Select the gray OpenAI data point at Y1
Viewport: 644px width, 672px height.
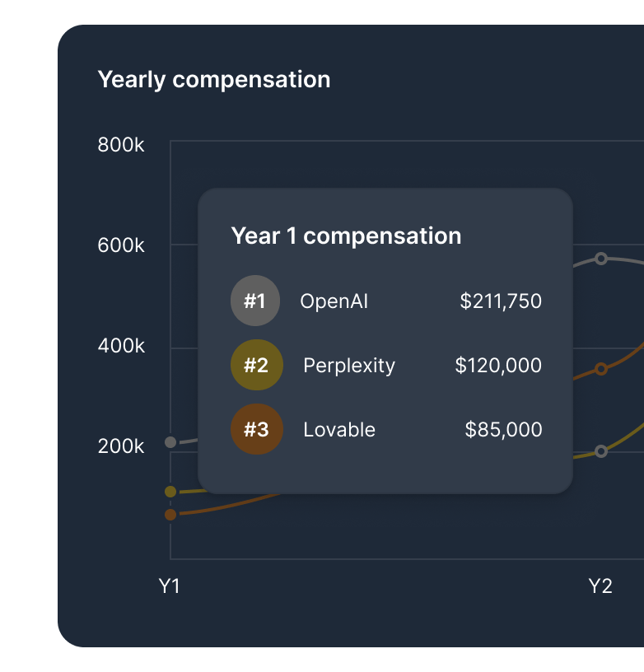click(170, 442)
